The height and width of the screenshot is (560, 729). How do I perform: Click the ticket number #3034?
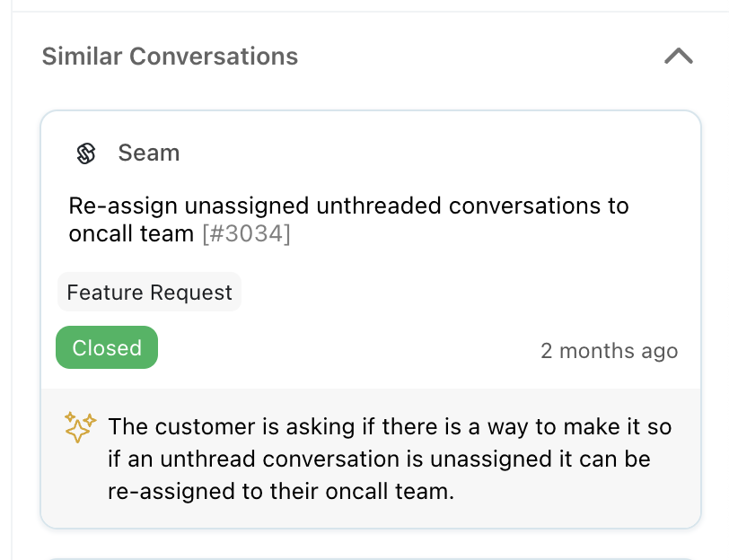(x=246, y=233)
